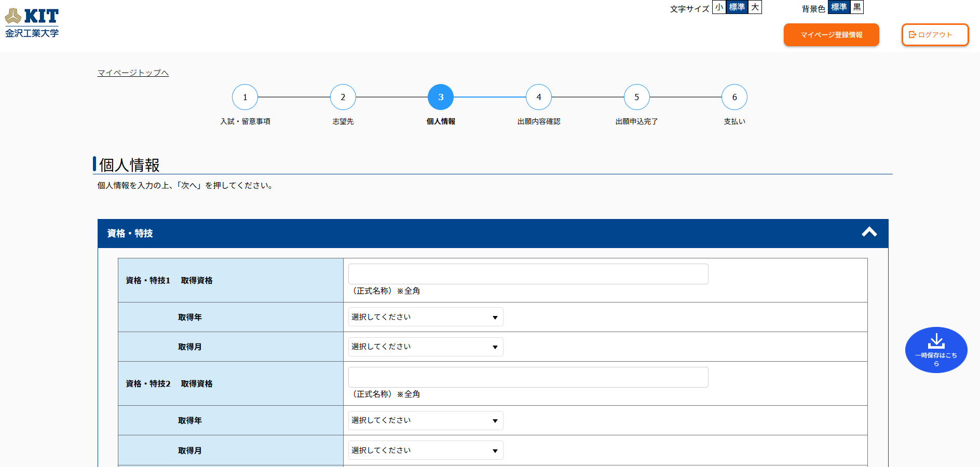Click the ログアウト button

point(935,35)
